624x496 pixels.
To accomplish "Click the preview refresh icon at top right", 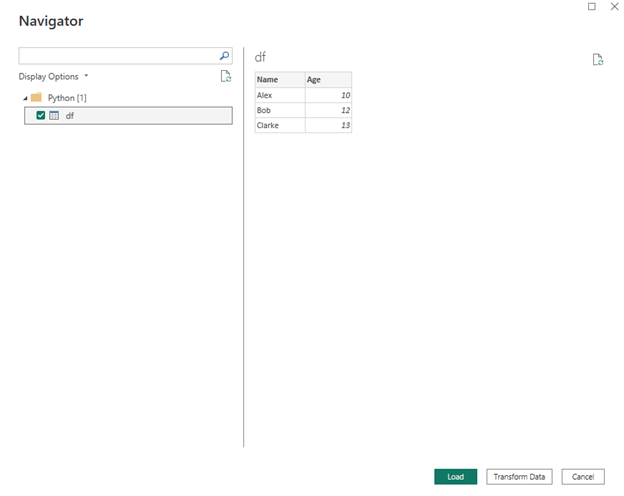I will click(x=598, y=60).
